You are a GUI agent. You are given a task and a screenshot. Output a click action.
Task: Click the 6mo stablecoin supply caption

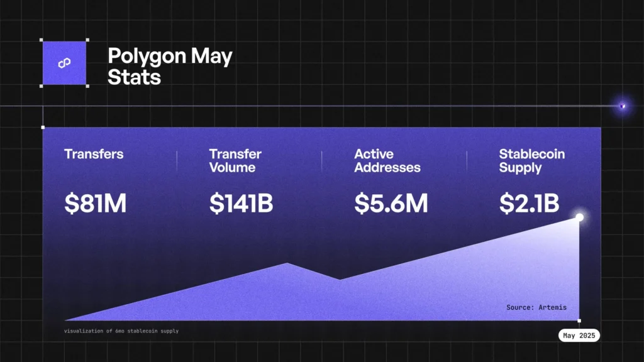pyautogui.click(x=121, y=329)
